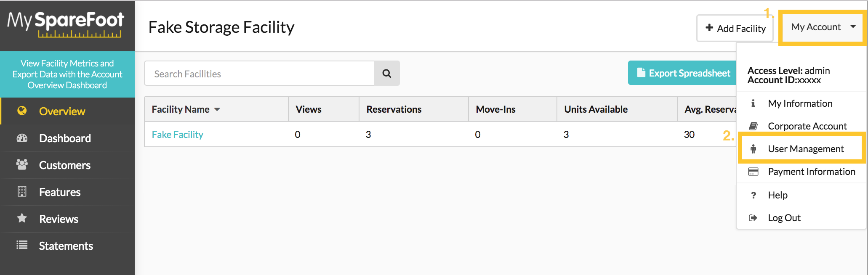Viewport: 868px width, 275px height.
Task: Select Corporate Account menu entry
Action: 801,126
